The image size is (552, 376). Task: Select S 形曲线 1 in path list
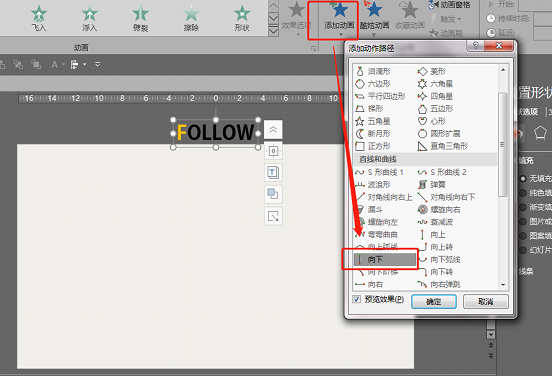pos(379,172)
